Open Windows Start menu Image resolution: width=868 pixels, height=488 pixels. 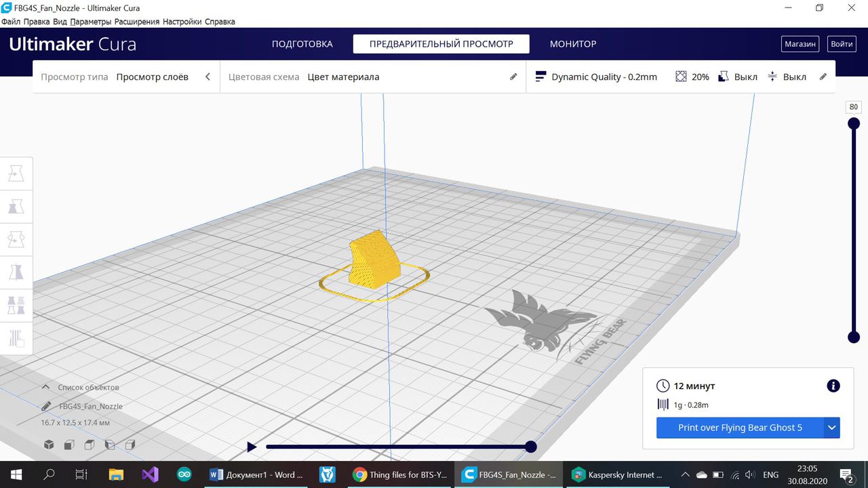coord(16,474)
